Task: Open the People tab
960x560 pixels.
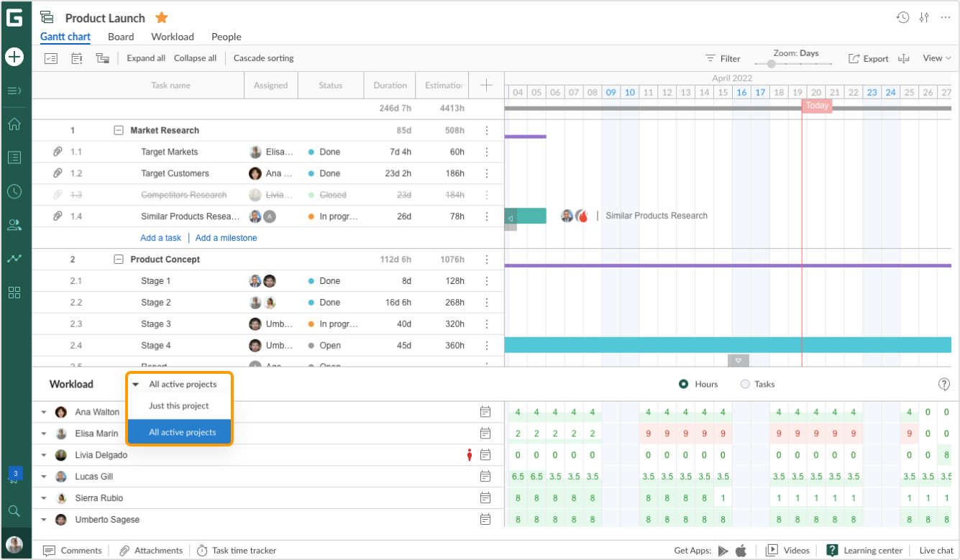Action: coord(226,37)
